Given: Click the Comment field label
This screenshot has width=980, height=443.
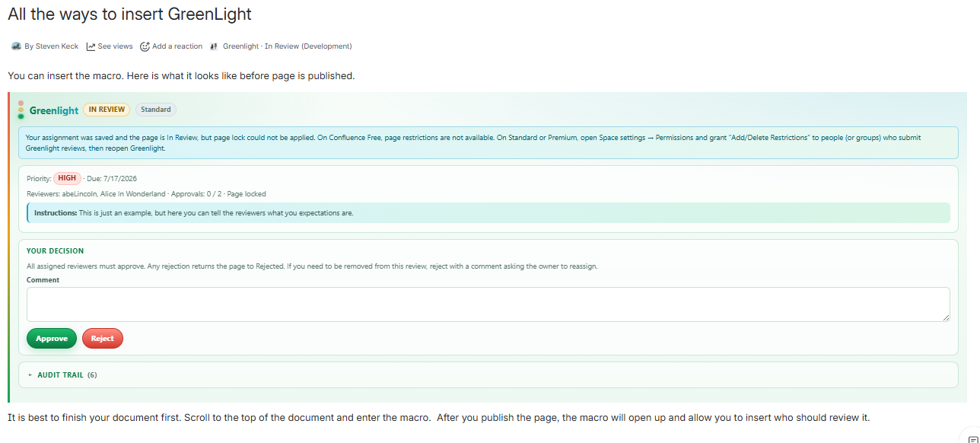Looking at the screenshot, I should tap(43, 280).
